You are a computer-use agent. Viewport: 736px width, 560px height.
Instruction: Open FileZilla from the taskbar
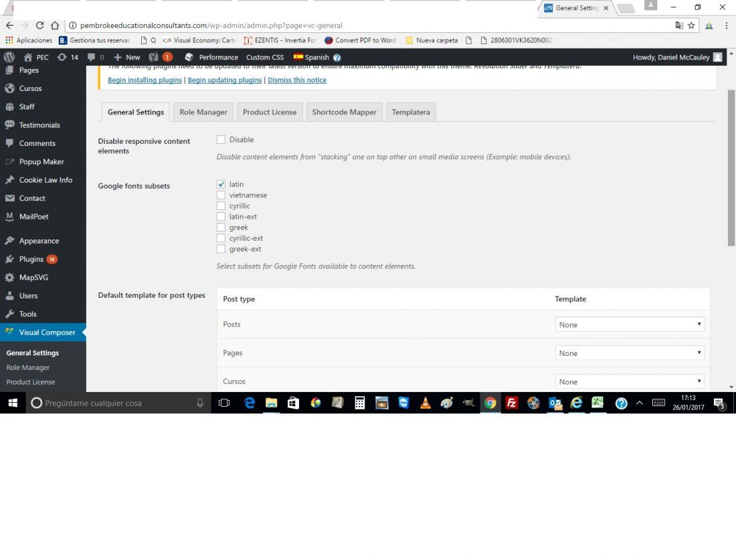(512, 403)
